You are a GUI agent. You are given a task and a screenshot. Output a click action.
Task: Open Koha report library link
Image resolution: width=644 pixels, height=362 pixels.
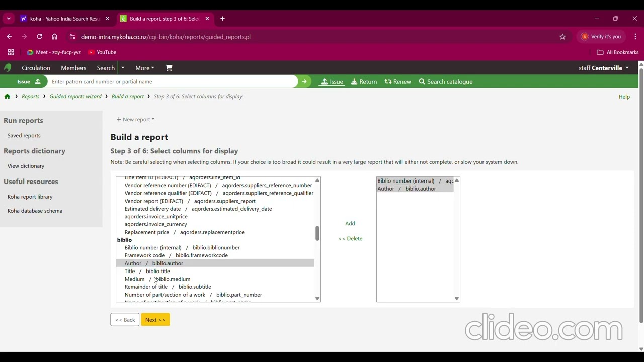[30, 197]
